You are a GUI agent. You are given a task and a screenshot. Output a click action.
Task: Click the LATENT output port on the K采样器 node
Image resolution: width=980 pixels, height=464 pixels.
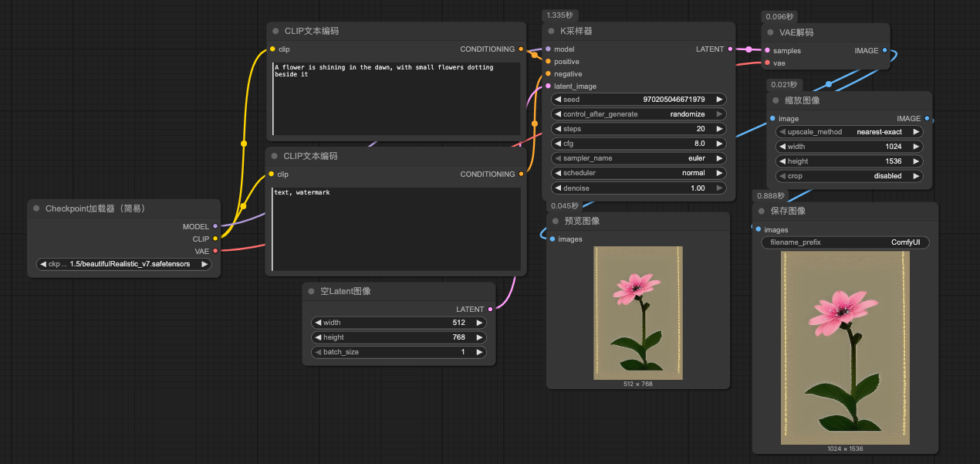[730, 49]
